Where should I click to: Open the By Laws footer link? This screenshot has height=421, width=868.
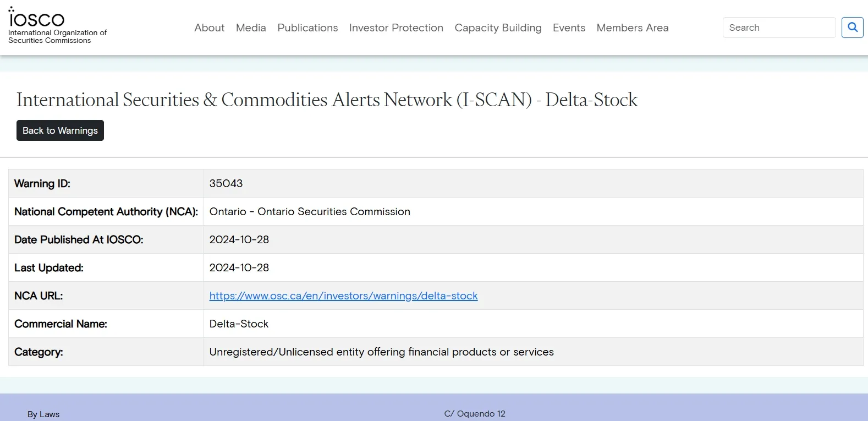click(x=43, y=414)
